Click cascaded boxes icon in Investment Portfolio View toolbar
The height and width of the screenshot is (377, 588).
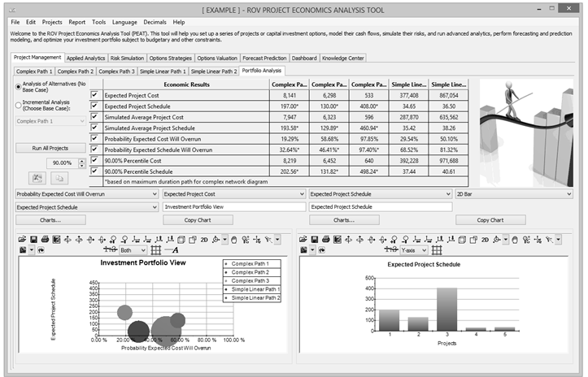193,240
